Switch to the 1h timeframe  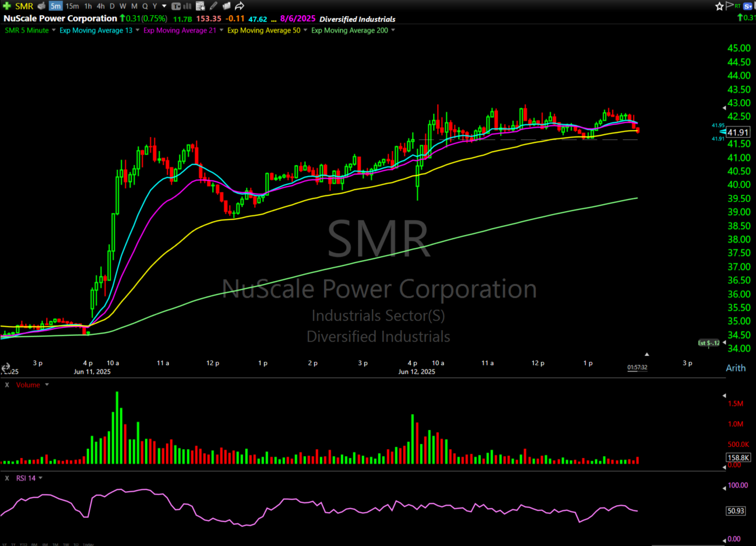tap(88, 6)
